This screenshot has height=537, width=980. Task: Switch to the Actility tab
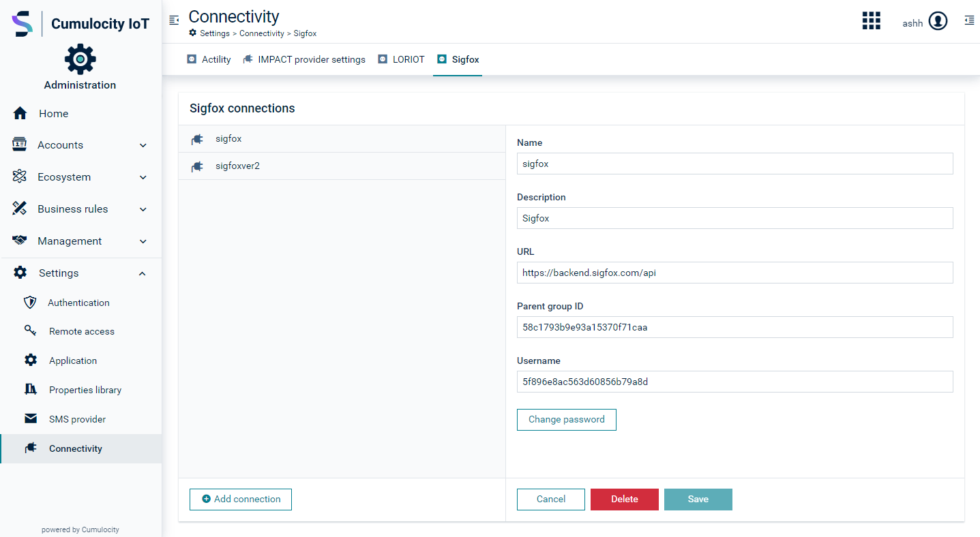tap(209, 59)
